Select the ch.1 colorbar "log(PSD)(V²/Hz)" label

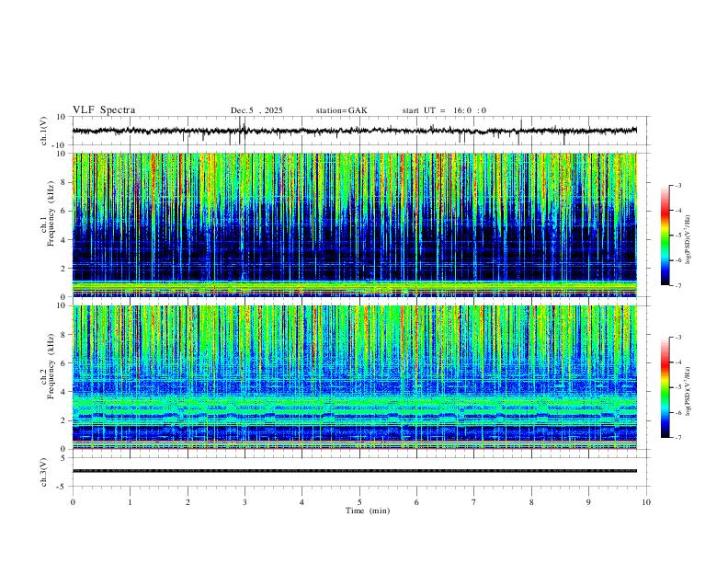(688, 240)
